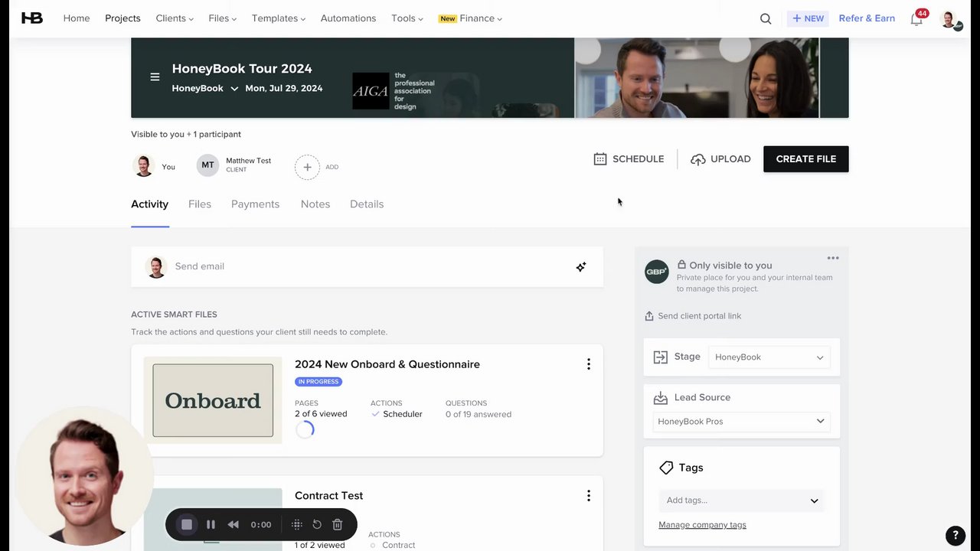The image size is (980, 551).
Task: Open three-dot menu for 2024 New Onboard
Action: [x=589, y=364]
